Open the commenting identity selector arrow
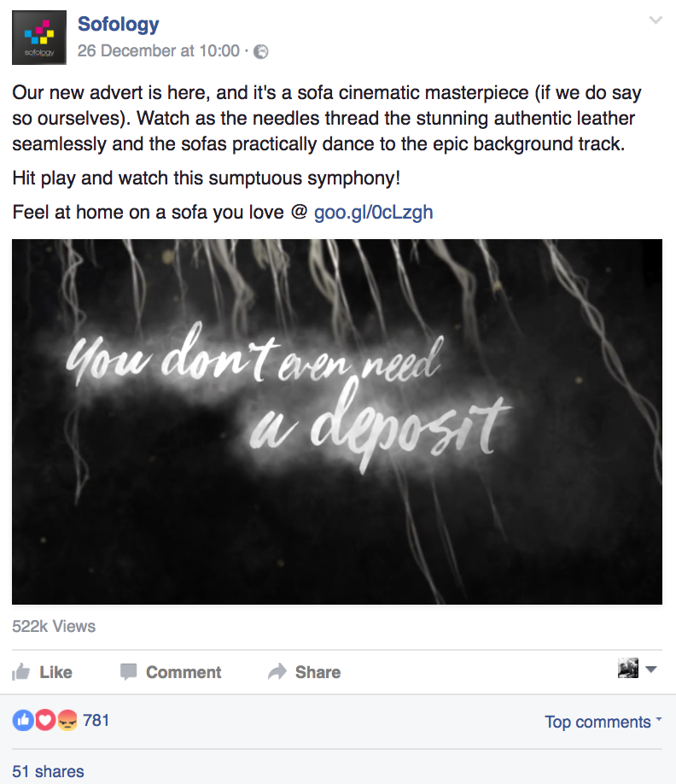 coord(651,669)
